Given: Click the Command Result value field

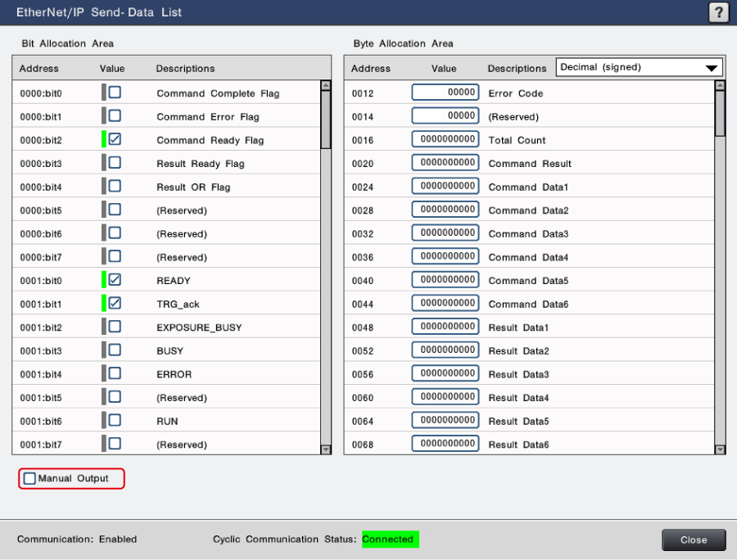Looking at the screenshot, I should 445,164.
